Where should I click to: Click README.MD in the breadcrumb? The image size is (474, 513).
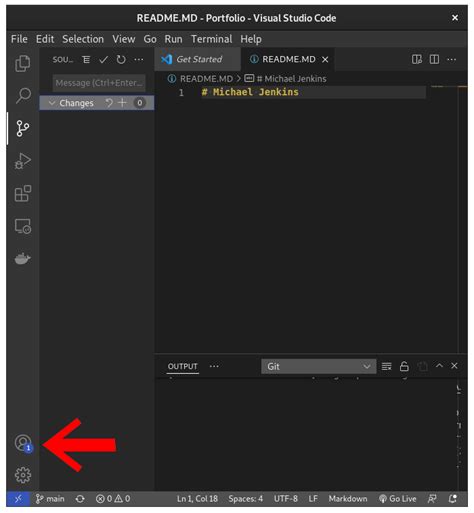coord(206,79)
